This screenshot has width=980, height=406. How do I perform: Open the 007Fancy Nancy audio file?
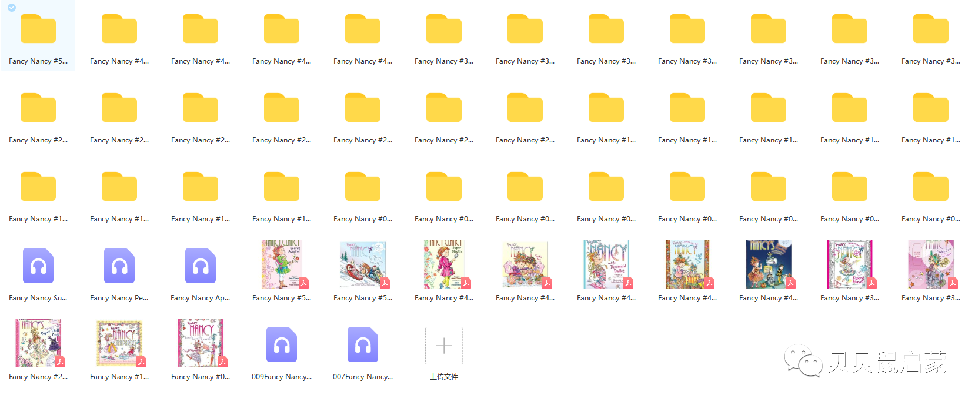point(363,344)
